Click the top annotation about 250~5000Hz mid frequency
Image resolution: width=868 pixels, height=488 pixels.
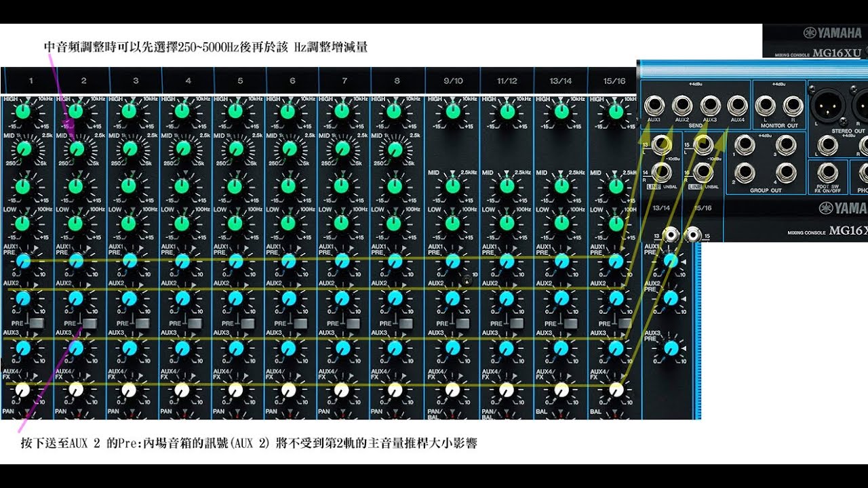[x=205, y=47]
